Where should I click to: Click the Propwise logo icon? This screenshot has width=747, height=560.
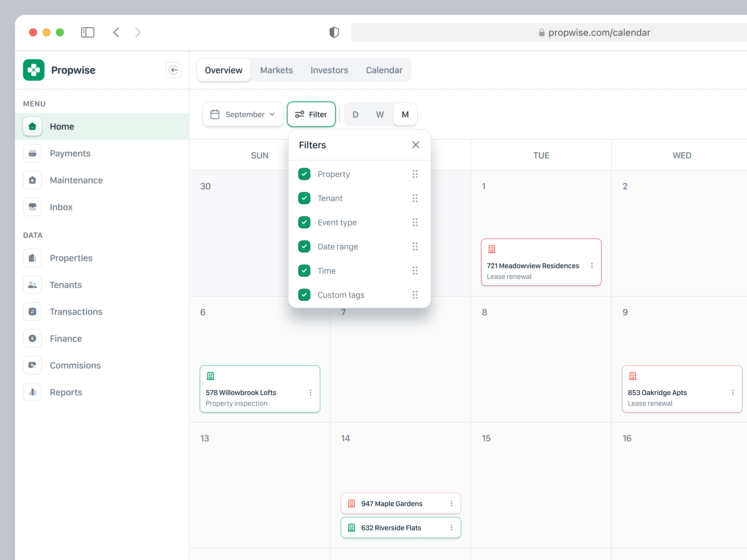33,70
